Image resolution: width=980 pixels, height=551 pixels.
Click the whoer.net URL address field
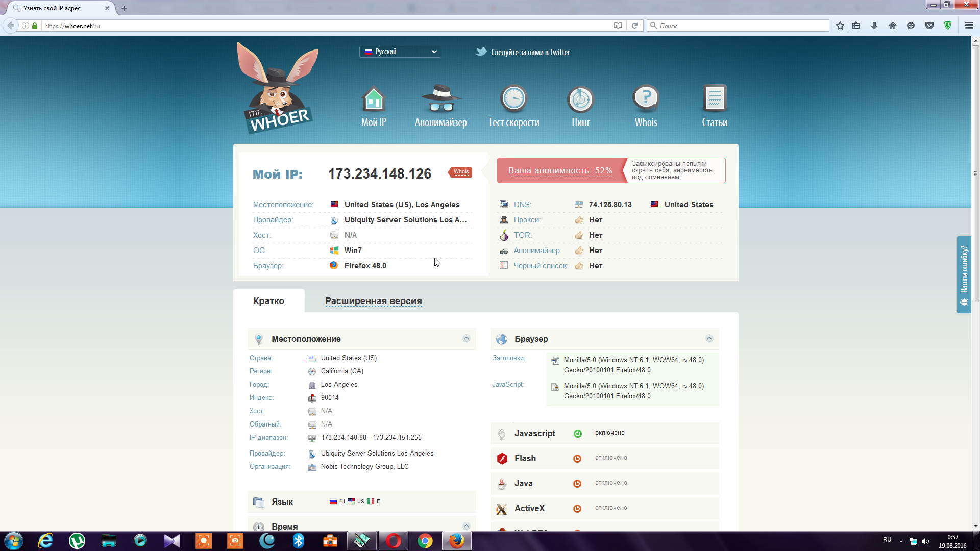(327, 26)
